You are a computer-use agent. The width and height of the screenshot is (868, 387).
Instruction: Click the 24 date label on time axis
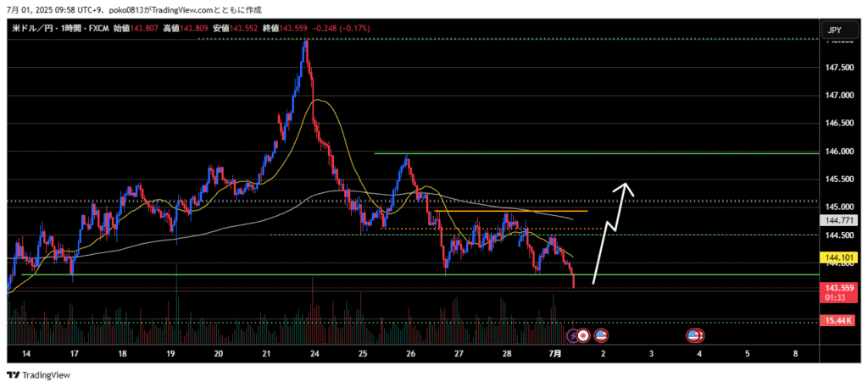point(314,353)
